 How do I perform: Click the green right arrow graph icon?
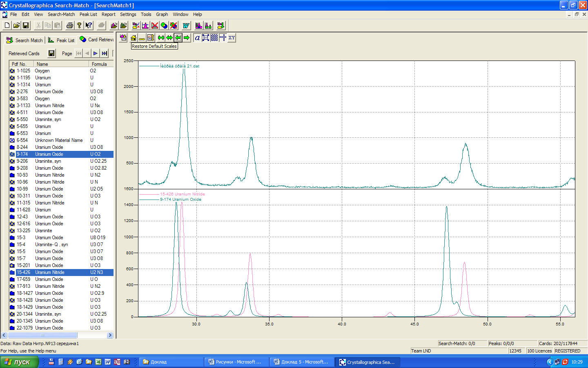click(187, 38)
